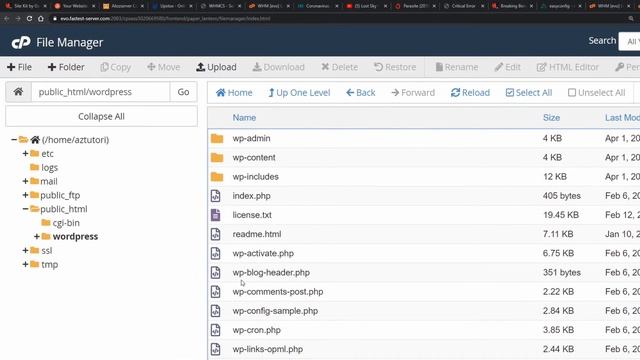Open the HTML Editor

pyautogui.click(x=568, y=67)
